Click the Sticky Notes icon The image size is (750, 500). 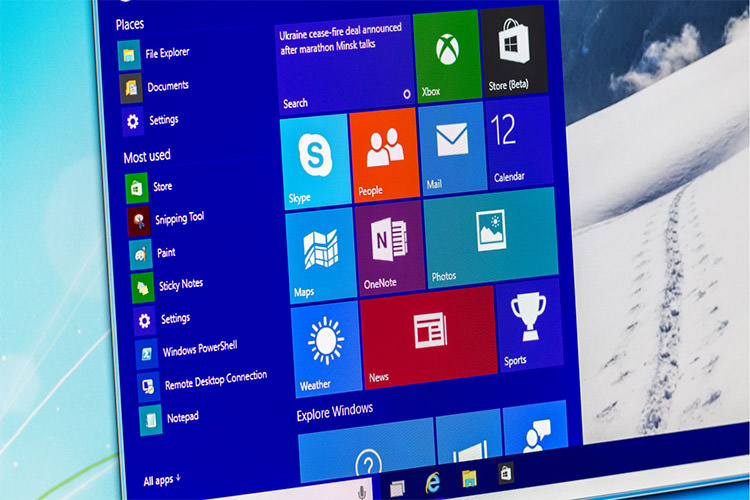[143, 288]
